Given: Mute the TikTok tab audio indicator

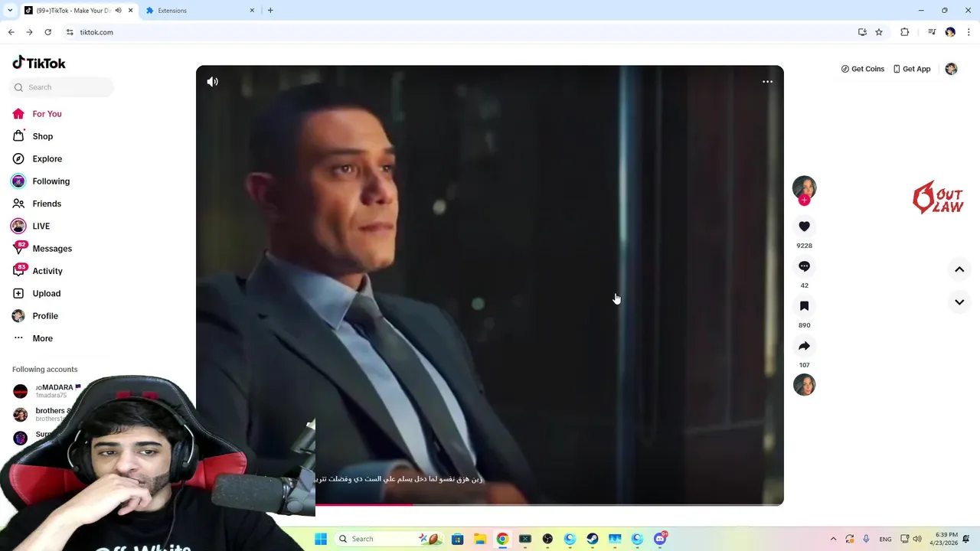Looking at the screenshot, I should click(118, 11).
